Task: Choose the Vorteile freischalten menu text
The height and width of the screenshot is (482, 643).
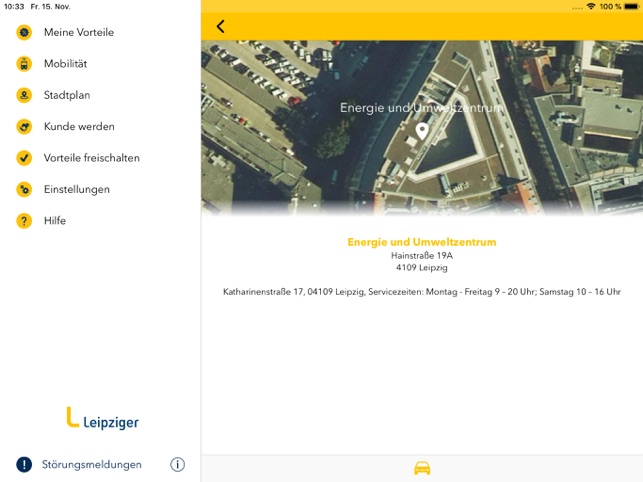Action: pyautogui.click(x=91, y=158)
